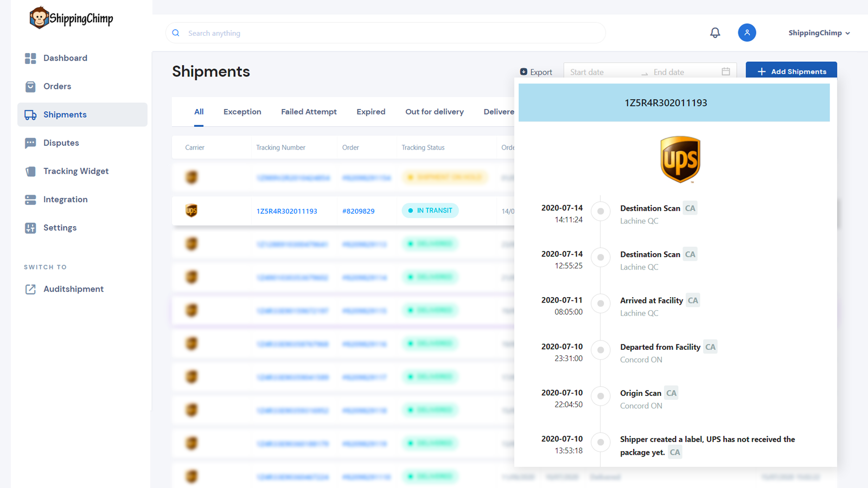Open the user avatar profile icon
The image size is (868, 488).
point(747,33)
